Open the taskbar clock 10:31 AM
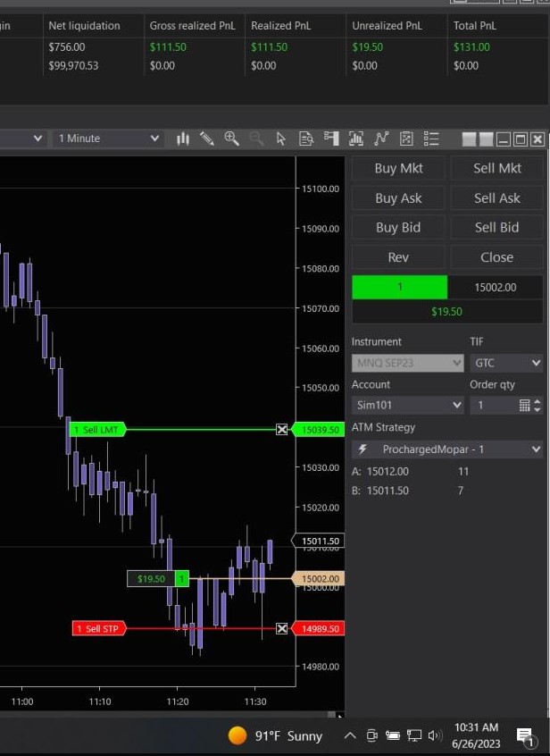The width and height of the screenshot is (550, 756). click(x=476, y=735)
